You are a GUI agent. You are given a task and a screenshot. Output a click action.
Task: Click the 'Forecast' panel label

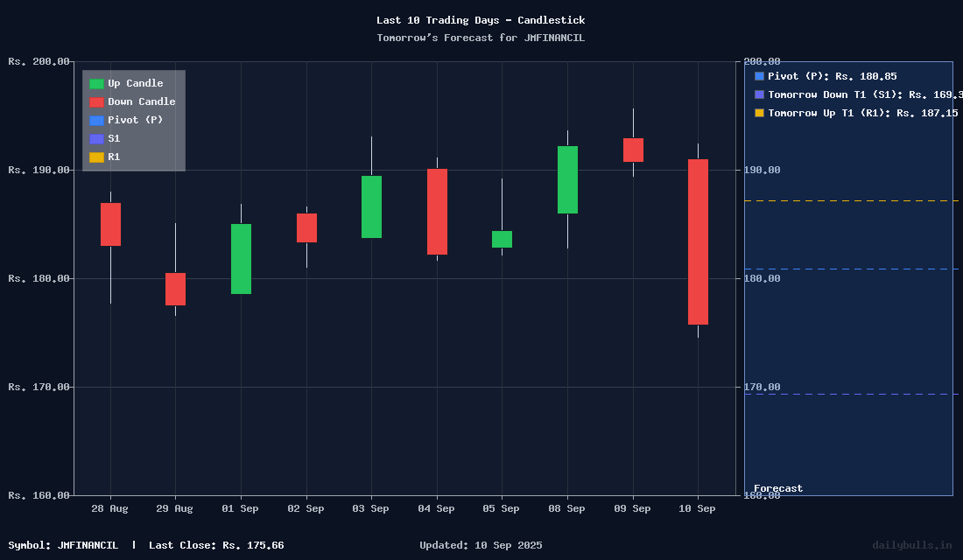click(x=778, y=488)
